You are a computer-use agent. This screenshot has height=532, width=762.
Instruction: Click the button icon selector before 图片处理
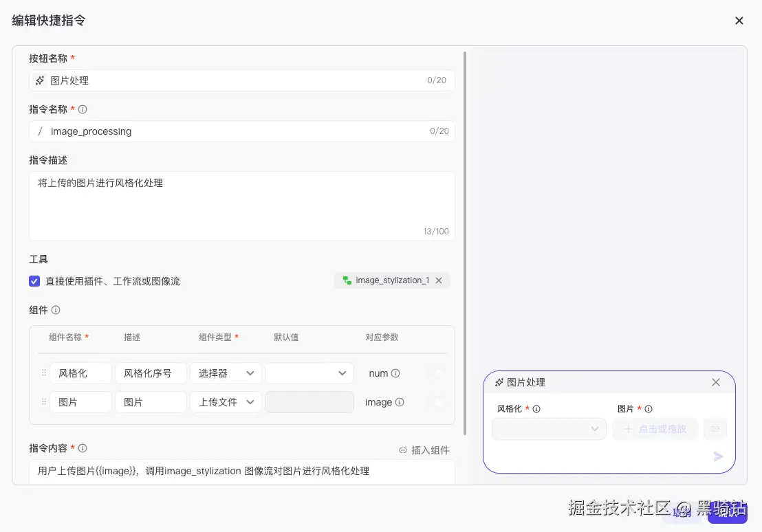40,80
